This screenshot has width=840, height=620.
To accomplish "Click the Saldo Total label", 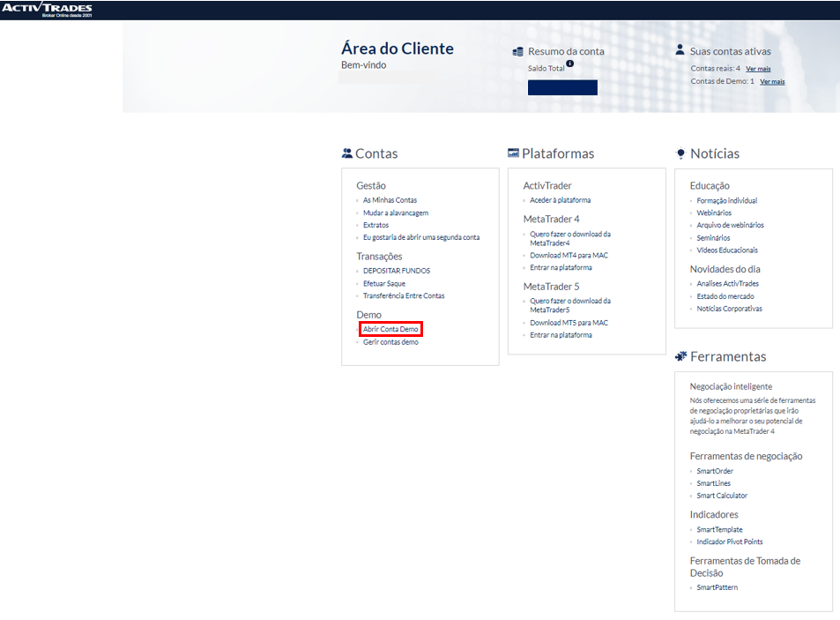I will (x=546, y=69).
